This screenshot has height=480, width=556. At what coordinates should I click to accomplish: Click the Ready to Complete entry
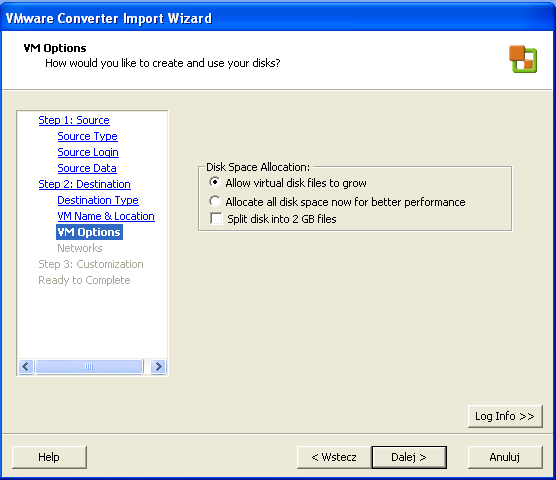[84, 280]
